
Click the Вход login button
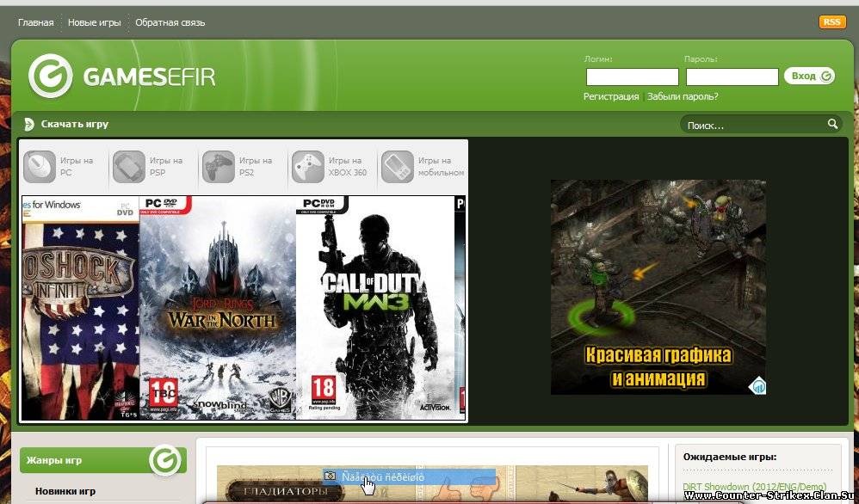(x=809, y=76)
